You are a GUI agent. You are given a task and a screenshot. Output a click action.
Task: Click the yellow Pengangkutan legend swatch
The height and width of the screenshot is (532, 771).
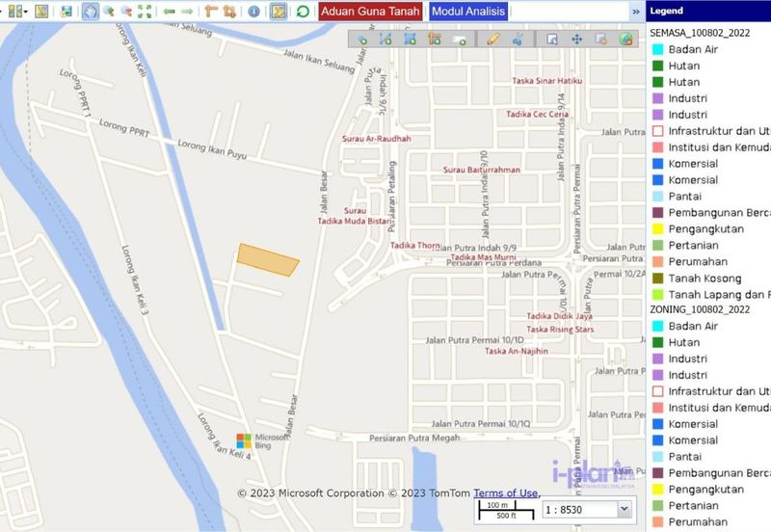[657, 228]
